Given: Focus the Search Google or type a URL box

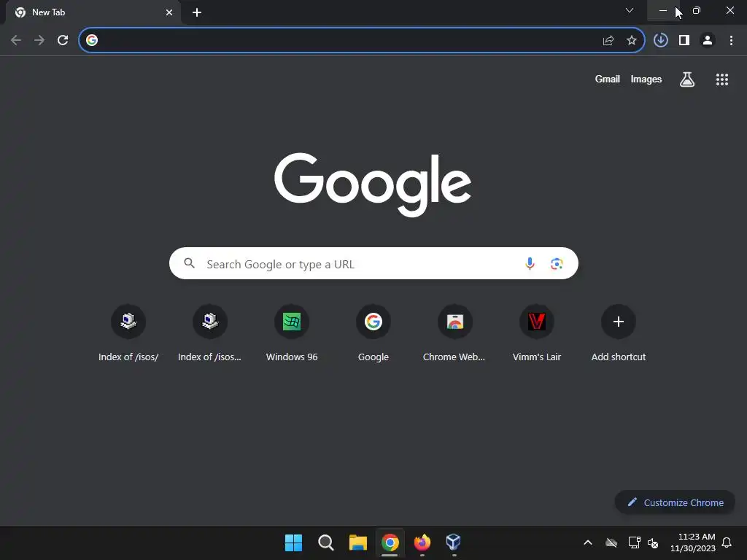Looking at the screenshot, I should click(x=373, y=263).
